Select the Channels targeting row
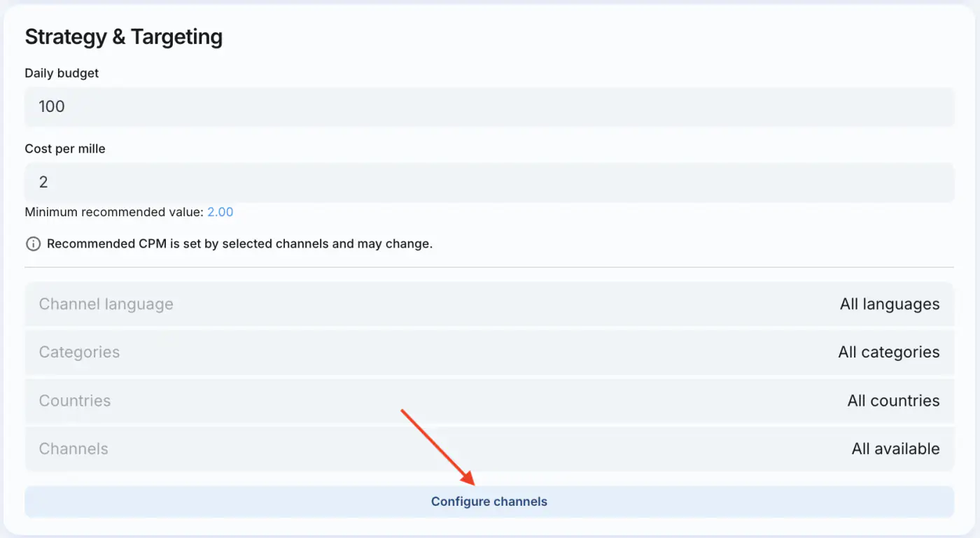This screenshot has height=538, width=980. [x=489, y=448]
